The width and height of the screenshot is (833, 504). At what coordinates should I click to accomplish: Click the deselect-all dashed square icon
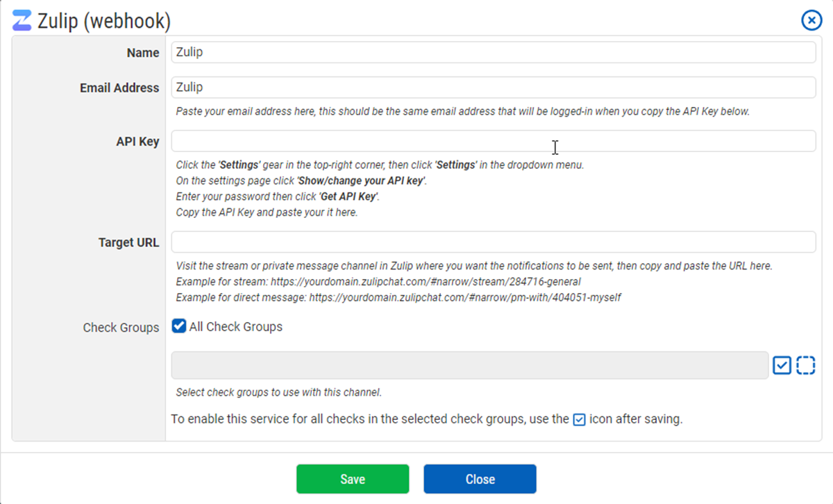pyautogui.click(x=805, y=365)
